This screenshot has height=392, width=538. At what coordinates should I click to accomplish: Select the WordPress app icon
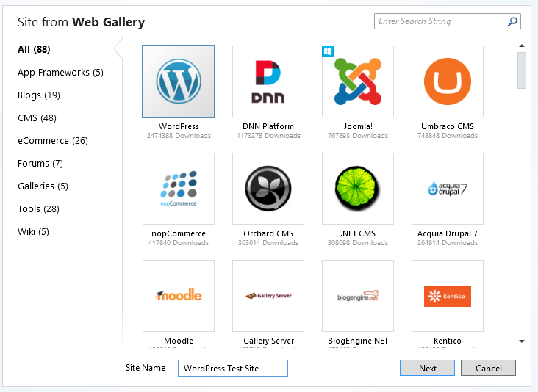179,81
